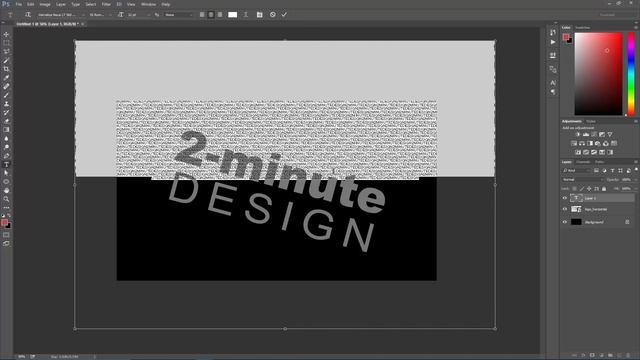Add an Invert adjustment
The image size is (640, 360).
click(x=578, y=152)
